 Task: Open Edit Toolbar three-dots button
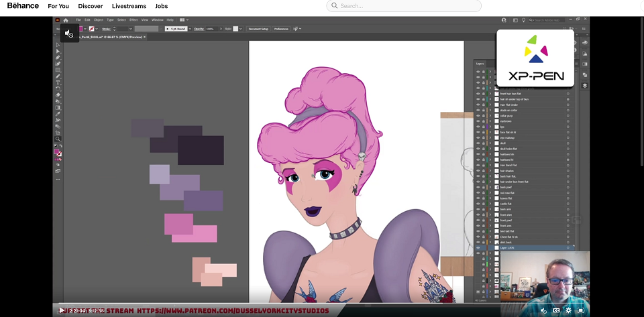pos(58,179)
